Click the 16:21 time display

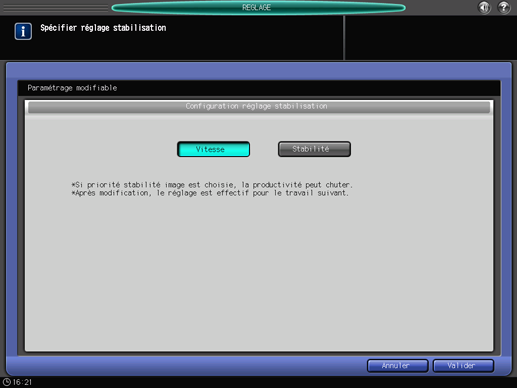tap(22, 382)
